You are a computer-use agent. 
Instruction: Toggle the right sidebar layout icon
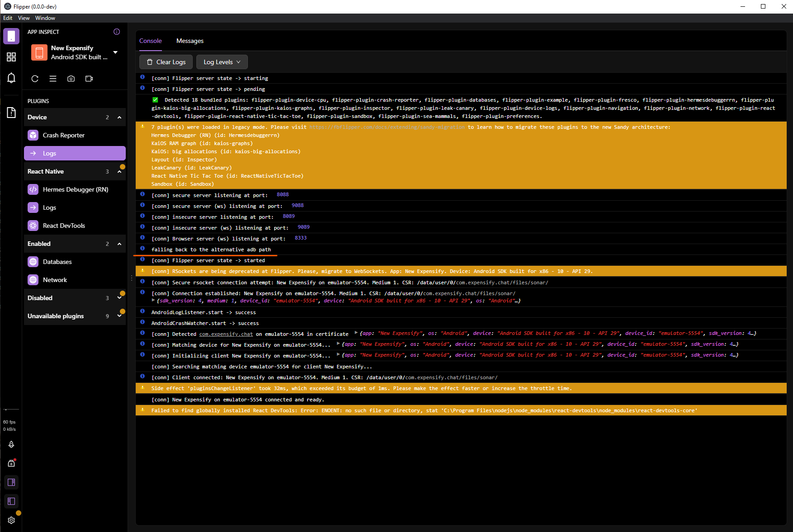pos(11,482)
